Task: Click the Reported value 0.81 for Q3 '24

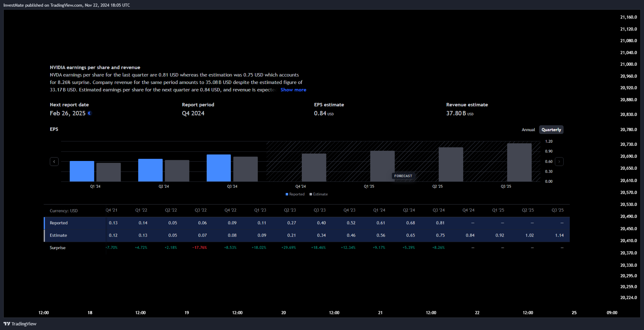Action: (440, 223)
